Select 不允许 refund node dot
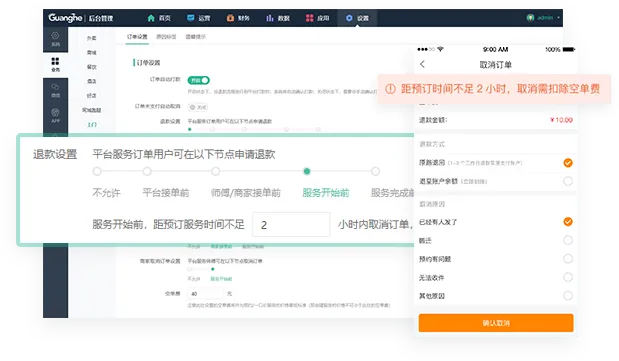This screenshot has width=619, height=361. [x=97, y=171]
